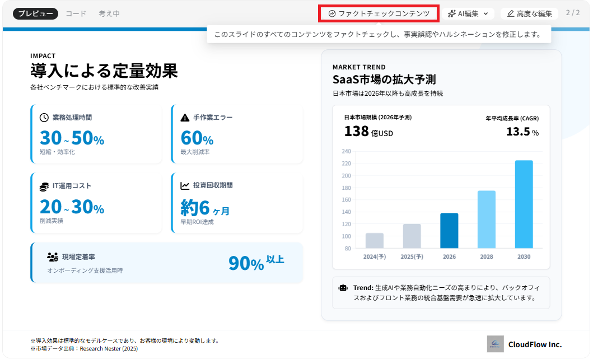Click the pencil icon on 高度な編集

click(x=511, y=13)
